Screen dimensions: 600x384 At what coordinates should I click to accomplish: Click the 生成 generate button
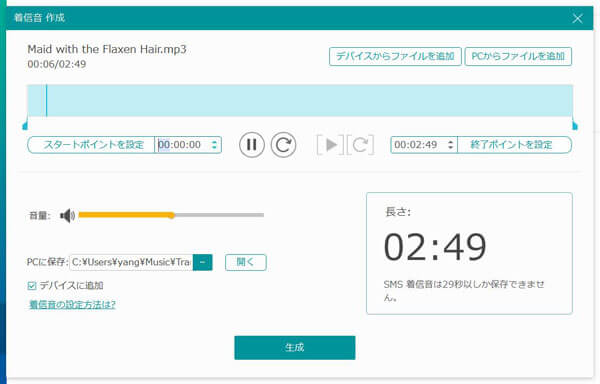[295, 348]
